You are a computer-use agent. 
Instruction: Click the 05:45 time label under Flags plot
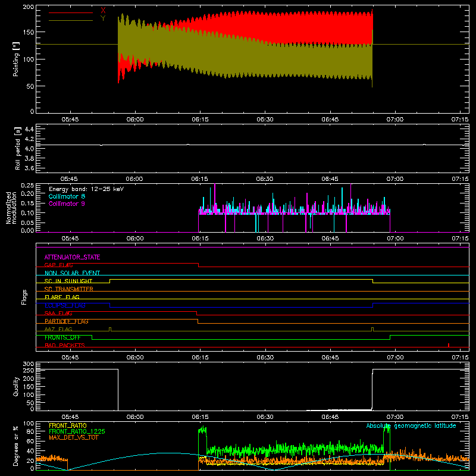(70, 358)
